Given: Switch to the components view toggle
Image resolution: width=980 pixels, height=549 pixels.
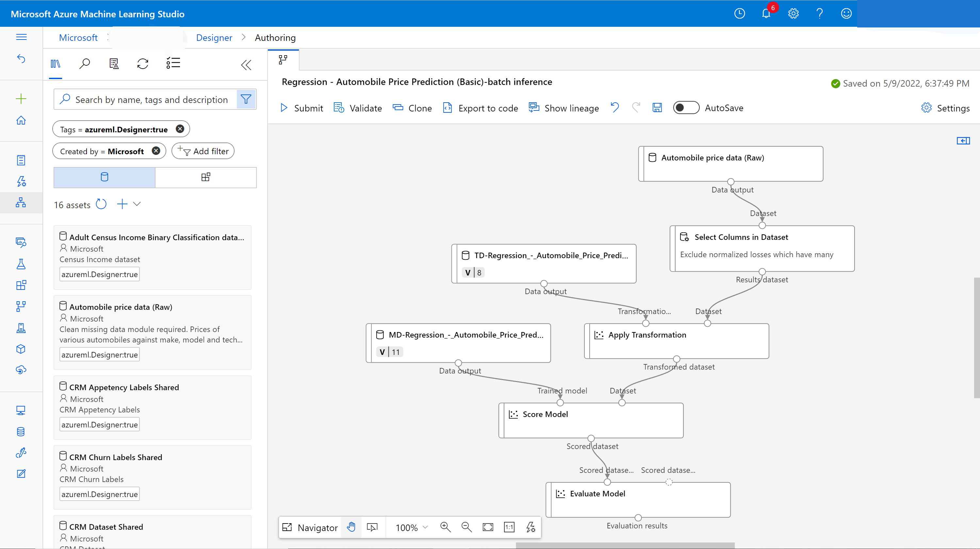Looking at the screenshot, I should [205, 177].
